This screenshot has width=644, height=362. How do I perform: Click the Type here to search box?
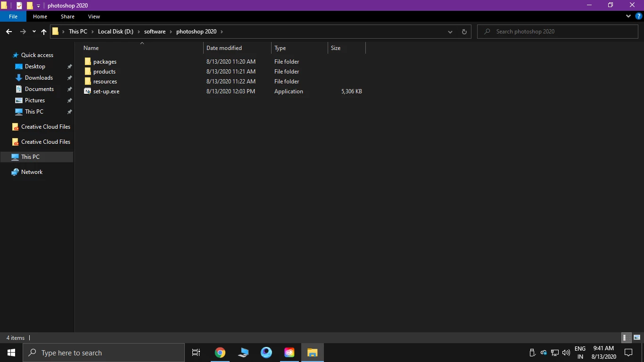click(x=104, y=353)
